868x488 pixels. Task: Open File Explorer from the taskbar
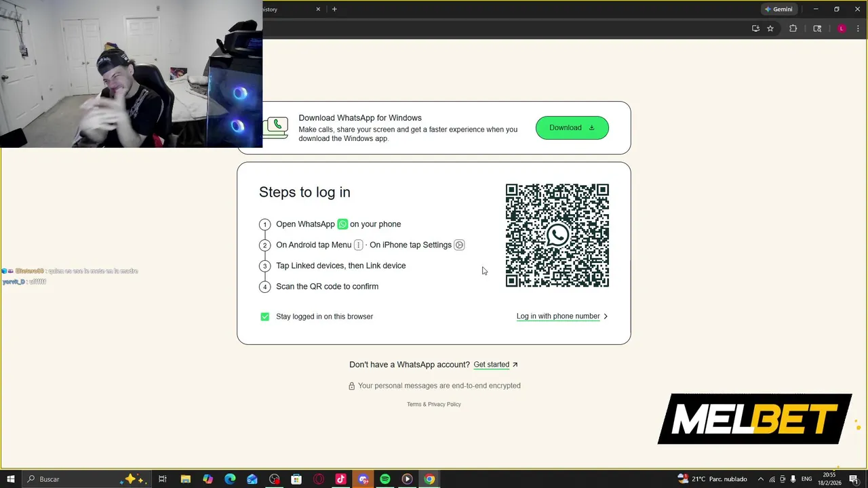185,479
